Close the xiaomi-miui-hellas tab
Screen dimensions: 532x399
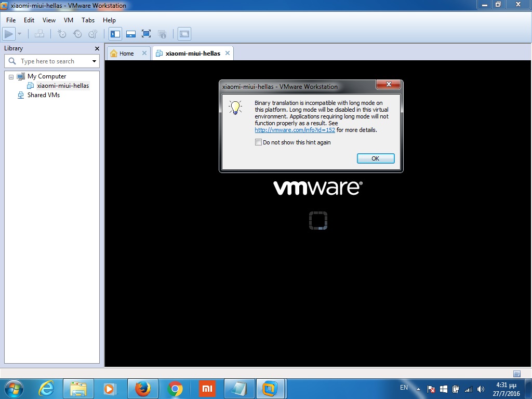coord(228,53)
